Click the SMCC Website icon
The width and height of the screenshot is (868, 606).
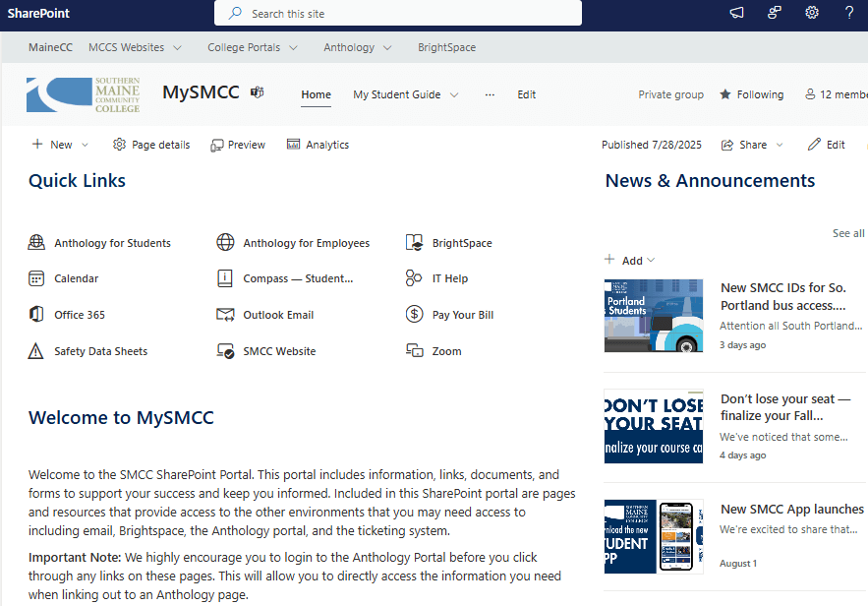click(225, 351)
